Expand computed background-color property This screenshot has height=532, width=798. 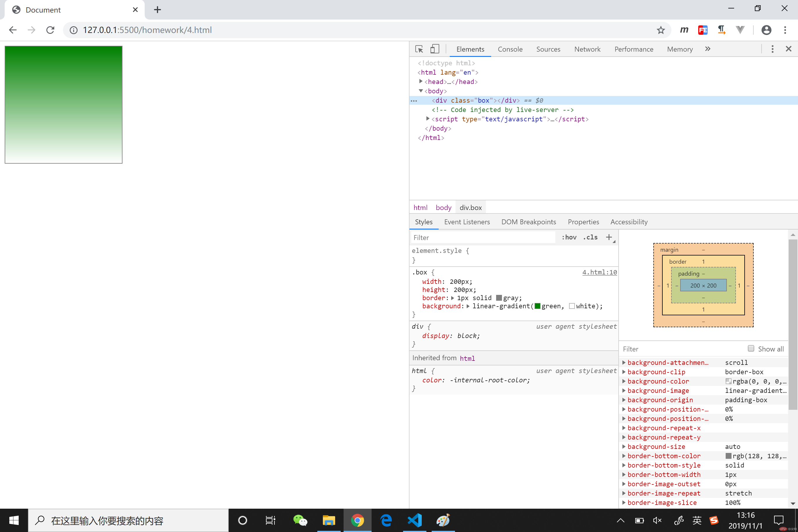click(x=624, y=381)
